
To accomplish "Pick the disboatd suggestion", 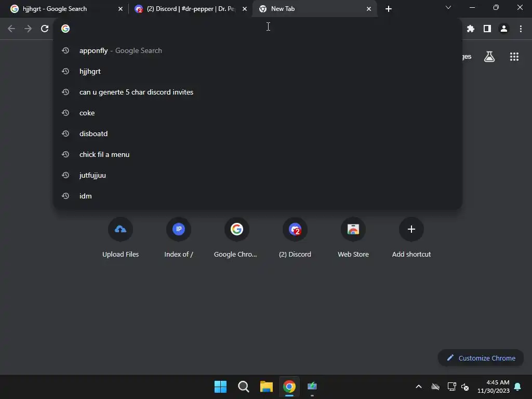I will [x=258, y=134].
